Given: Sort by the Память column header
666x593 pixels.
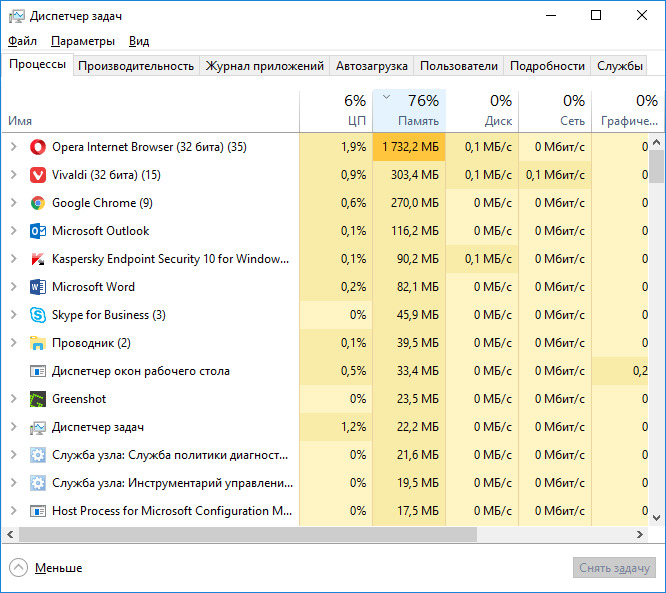Looking at the screenshot, I should (409, 111).
